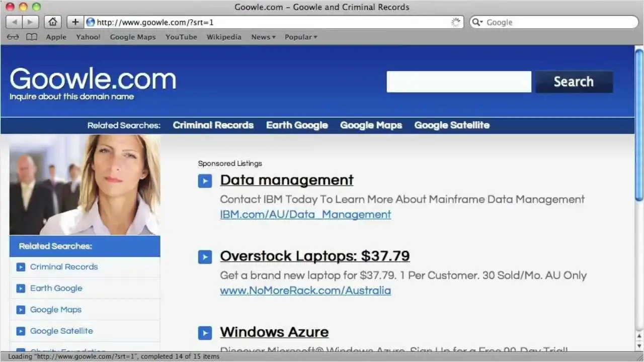The height and width of the screenshot is (362, 644).
Task: Click arrow icon next to sidebar Earth Google
Action: [21, 289]
